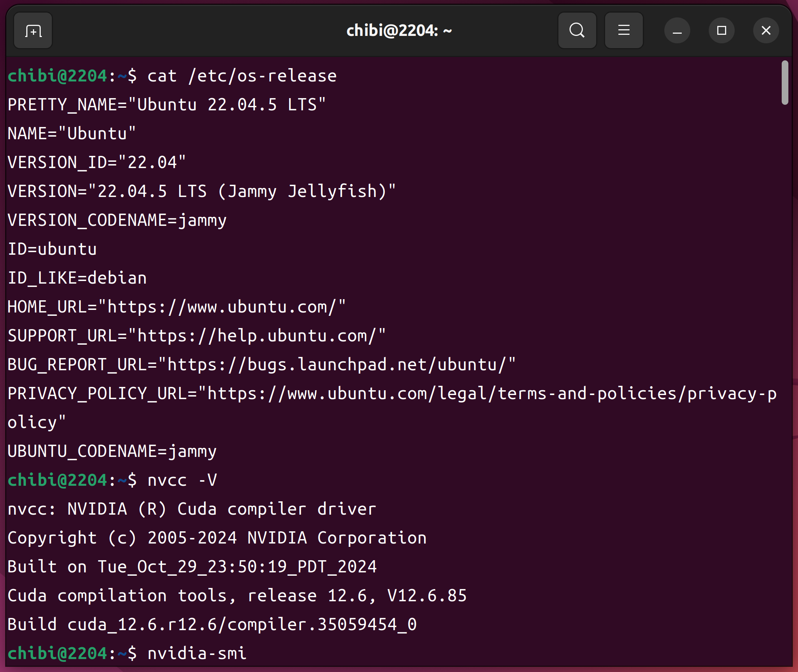Close the terminal window
Screen dimensions: 798x672
click(766, 30)
